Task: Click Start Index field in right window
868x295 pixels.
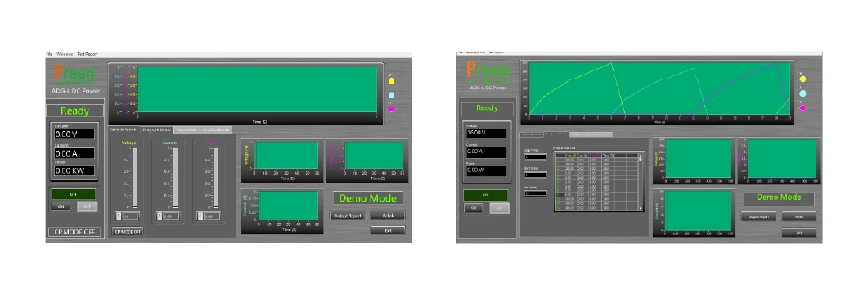Action: tap(535, 175)
